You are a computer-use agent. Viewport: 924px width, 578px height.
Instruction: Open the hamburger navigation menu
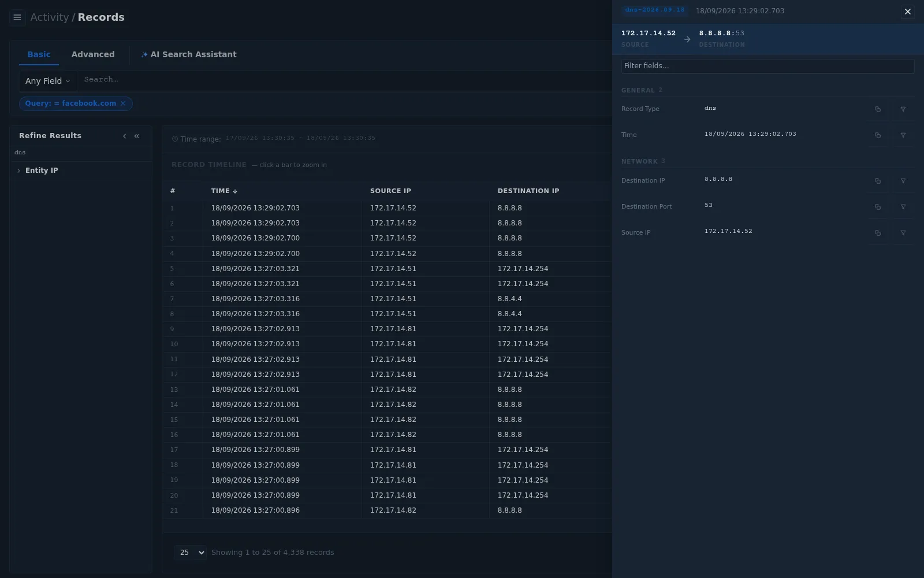pos(17,17)
